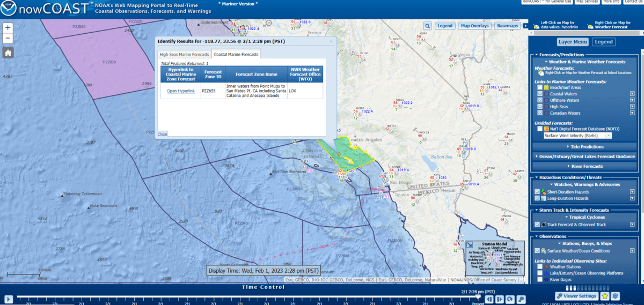Open the Viewer Settings button
The height and width of the screenshot is (305, 644).
tap(577, 296)
